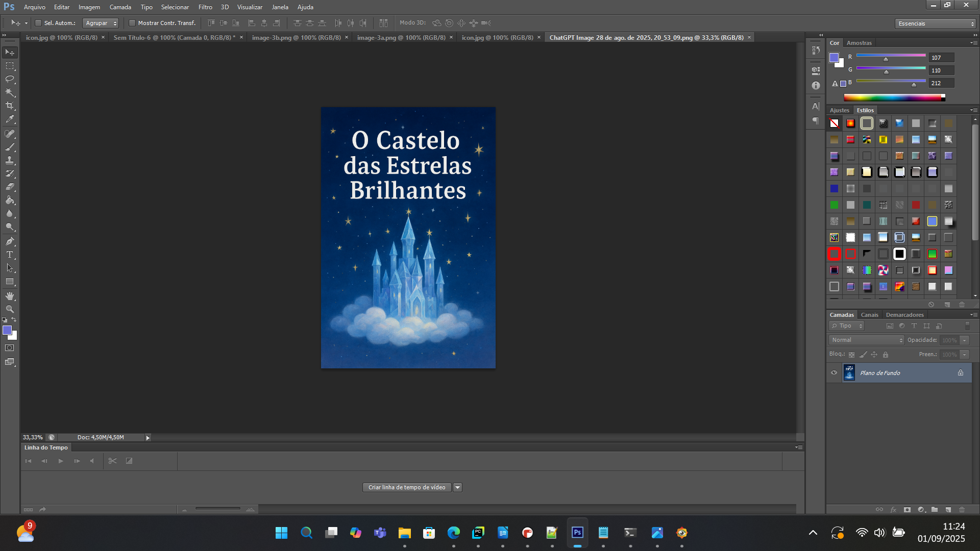Click Criar linha de tempo de vídeo
The image size is (980, 551).
[x=407, y=487]
